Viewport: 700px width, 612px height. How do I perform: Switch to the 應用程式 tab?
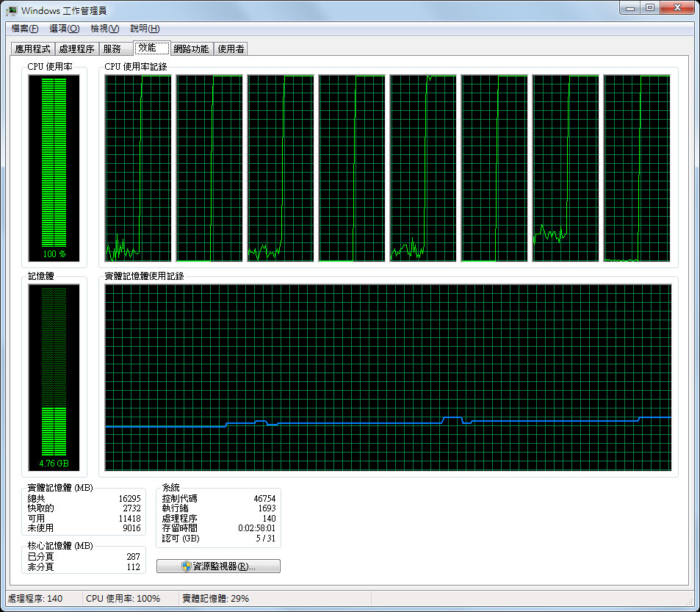click(32, 48)
